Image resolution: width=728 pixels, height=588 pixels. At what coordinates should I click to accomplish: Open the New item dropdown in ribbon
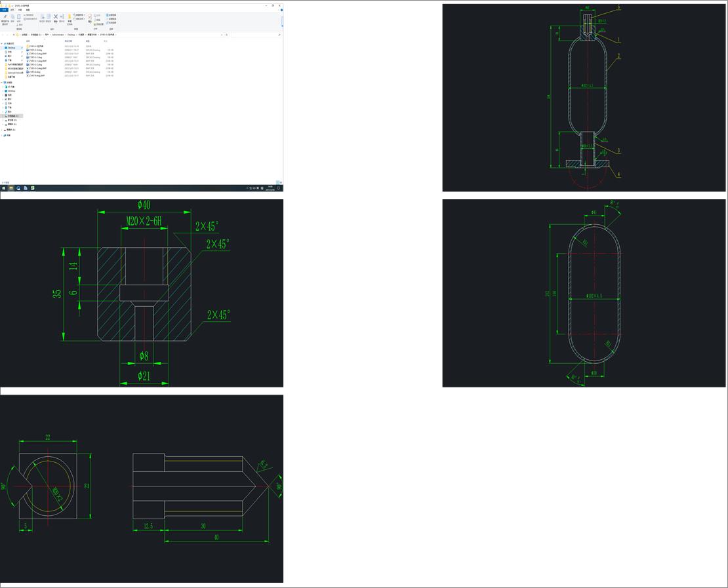click(x=79, y=15)
